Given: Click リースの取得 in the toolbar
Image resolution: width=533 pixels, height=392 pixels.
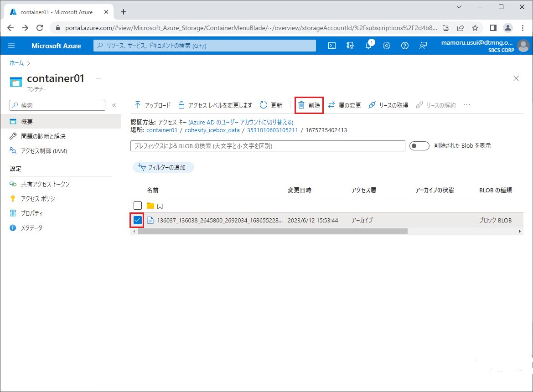Looking at the screenshot, I should (x=388, y=105).
